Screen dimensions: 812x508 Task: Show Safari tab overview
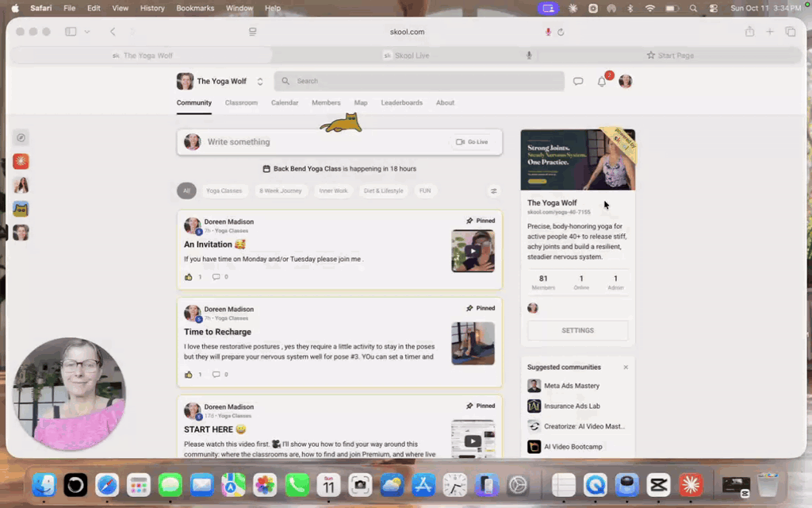[791, 32]
